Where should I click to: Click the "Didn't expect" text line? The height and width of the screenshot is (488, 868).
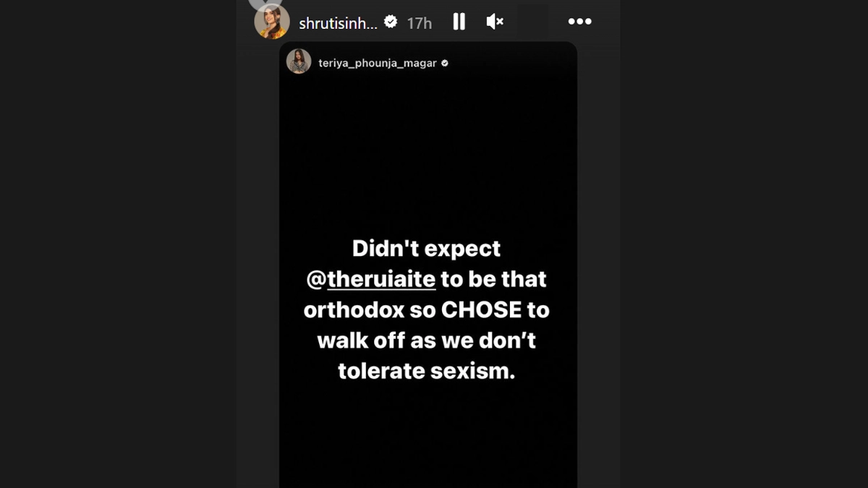426,249
